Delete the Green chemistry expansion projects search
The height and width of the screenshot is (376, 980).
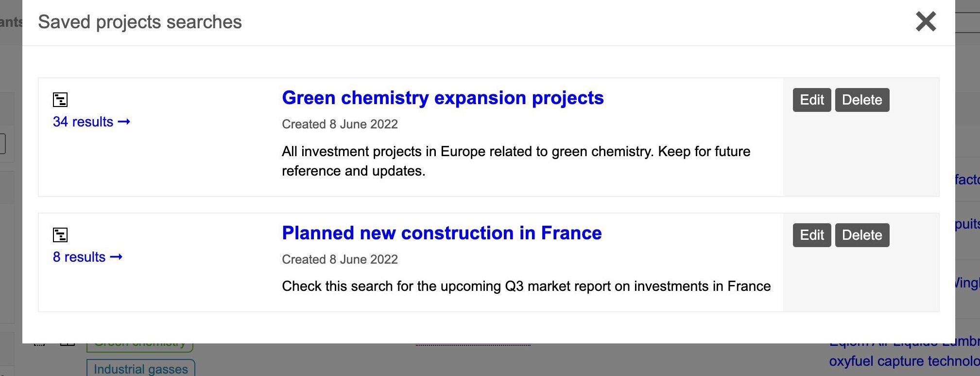point(862,100)
